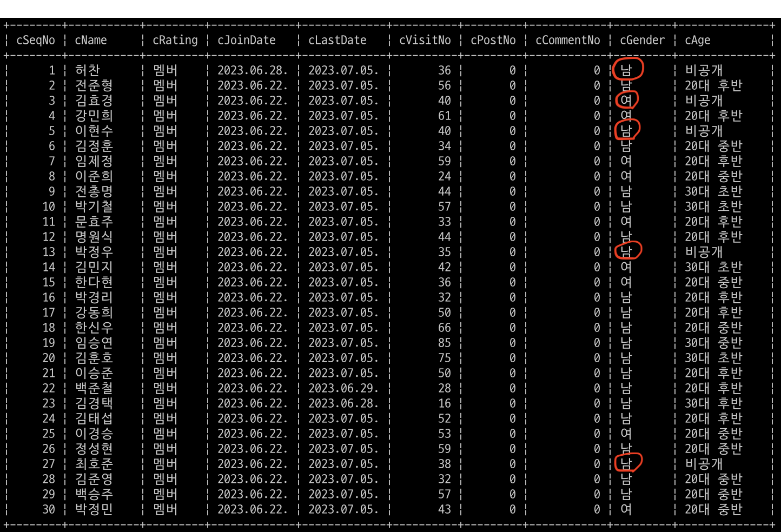Select the name 김훈호

[x=94, y=358]
